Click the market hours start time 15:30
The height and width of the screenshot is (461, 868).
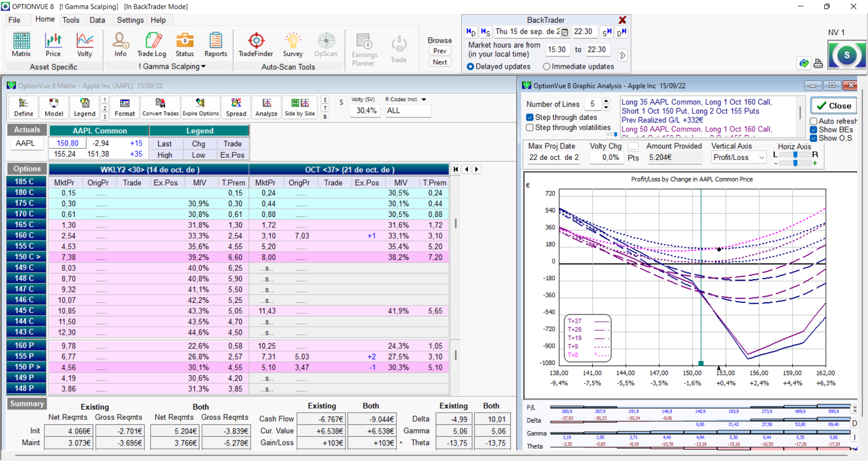(x=557, y=49)
